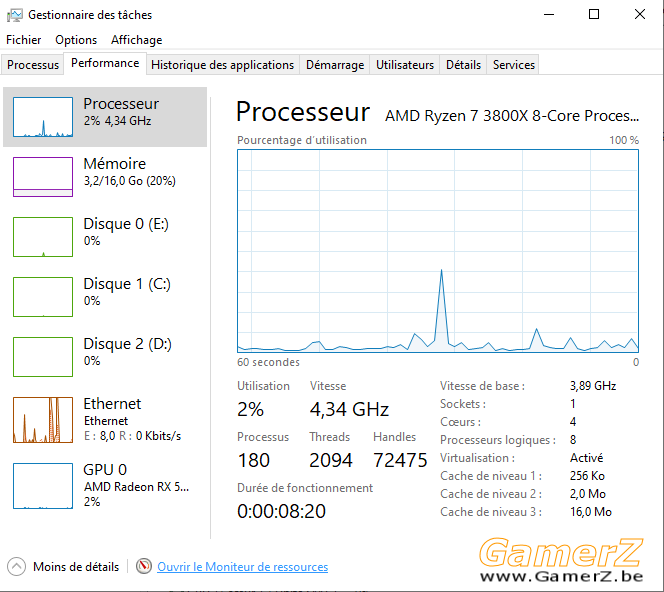
Task: Select the Processeur mini graph thumbnail
Action: (x=43, y=117)
